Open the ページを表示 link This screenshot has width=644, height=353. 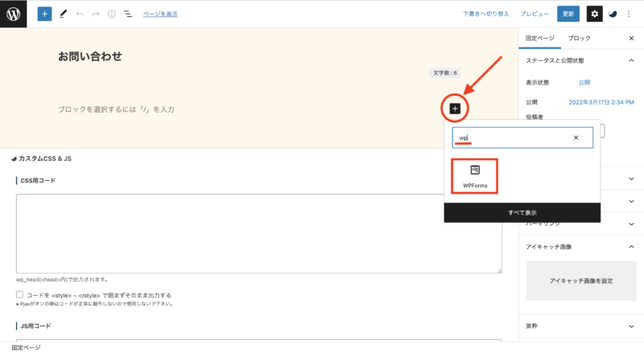click(x=160, y=14)
